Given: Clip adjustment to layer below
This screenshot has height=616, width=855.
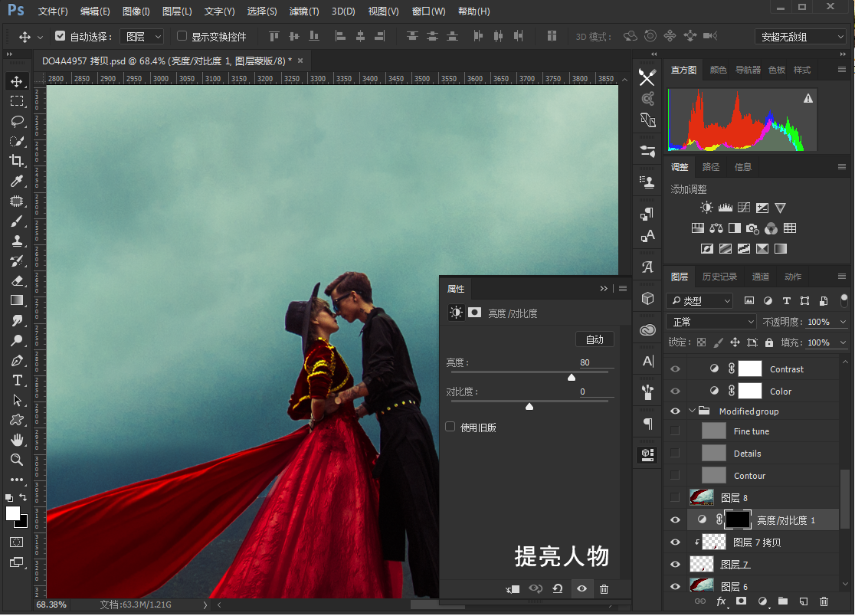Looking at the screenshot, I should (513, 588).
